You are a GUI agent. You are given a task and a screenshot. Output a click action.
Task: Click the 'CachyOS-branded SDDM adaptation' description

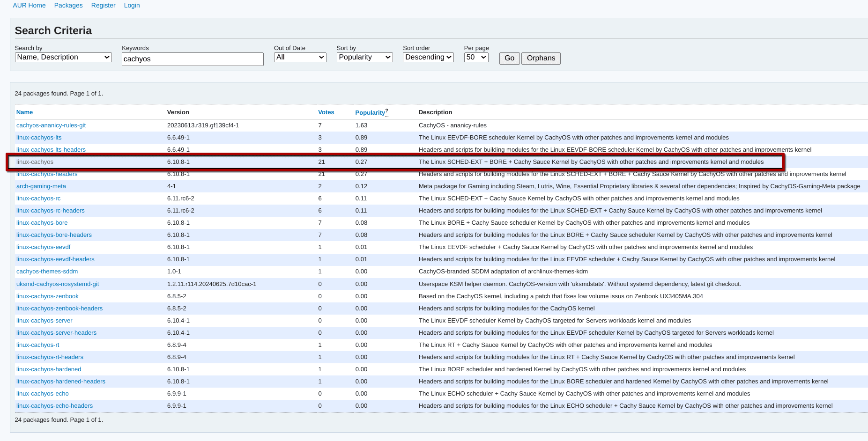(x=503, y=272)
